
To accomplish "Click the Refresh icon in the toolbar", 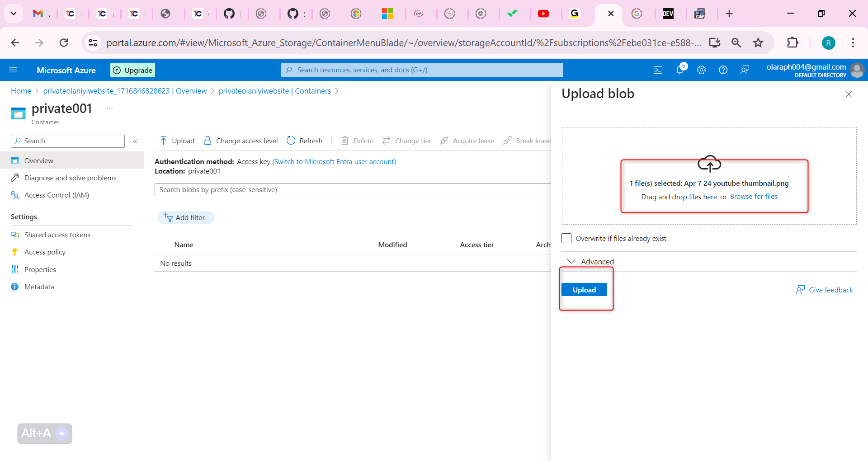I will 291,141.
